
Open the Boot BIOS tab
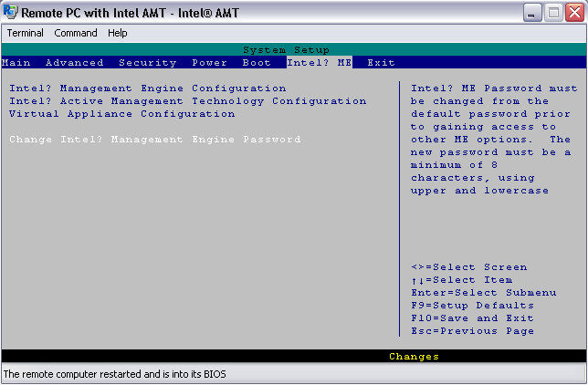pos(257,63)
